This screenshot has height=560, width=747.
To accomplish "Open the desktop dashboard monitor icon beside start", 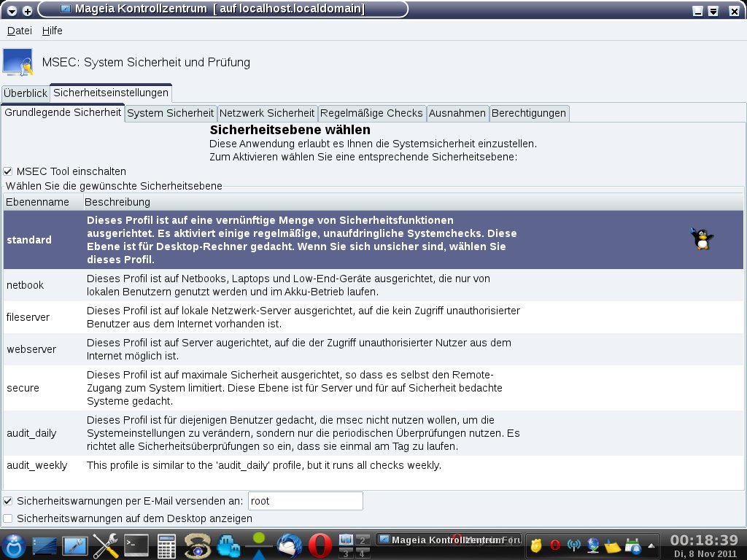I will [x=44, y=546].
